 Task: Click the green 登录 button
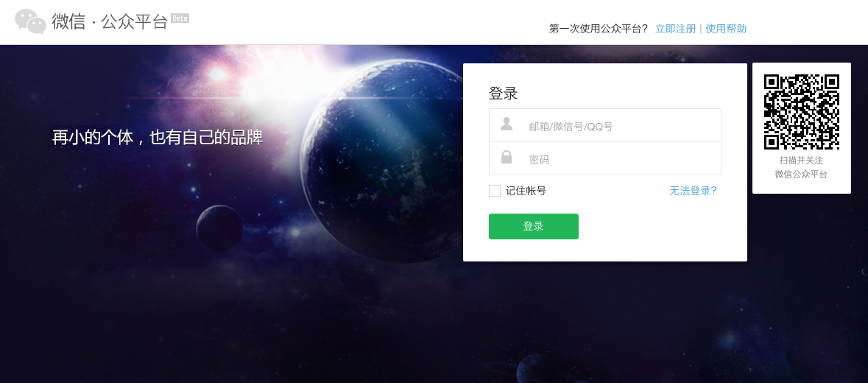534,226
